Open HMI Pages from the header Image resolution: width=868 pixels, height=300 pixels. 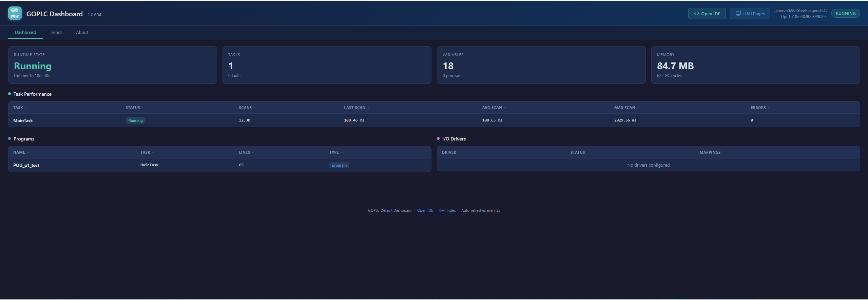tap(750, 14)
